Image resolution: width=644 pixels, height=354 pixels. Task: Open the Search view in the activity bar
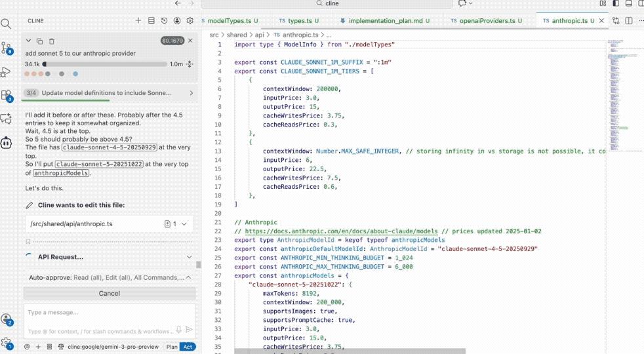click(6, 24)
